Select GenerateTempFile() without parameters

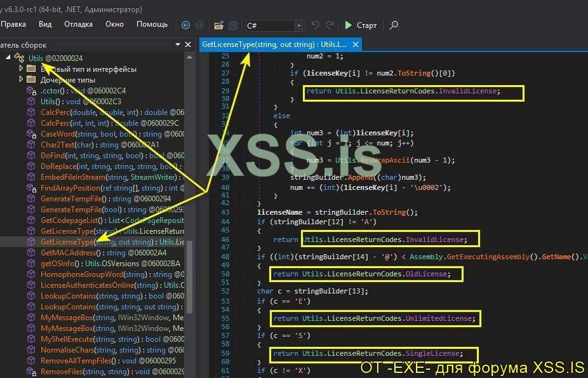pyautogui.click(x=106, y=199)
